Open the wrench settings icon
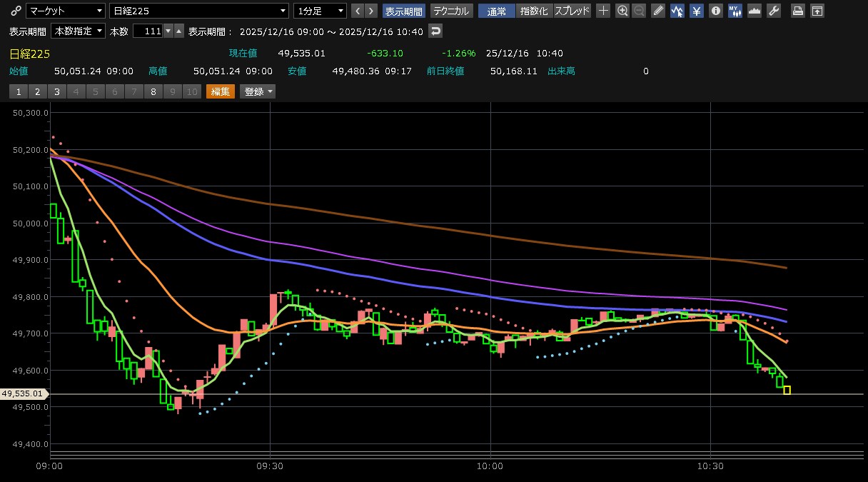 774,11
